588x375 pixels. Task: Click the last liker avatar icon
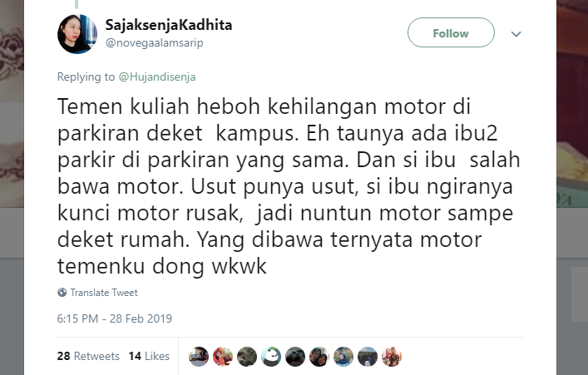click(392, 356)
